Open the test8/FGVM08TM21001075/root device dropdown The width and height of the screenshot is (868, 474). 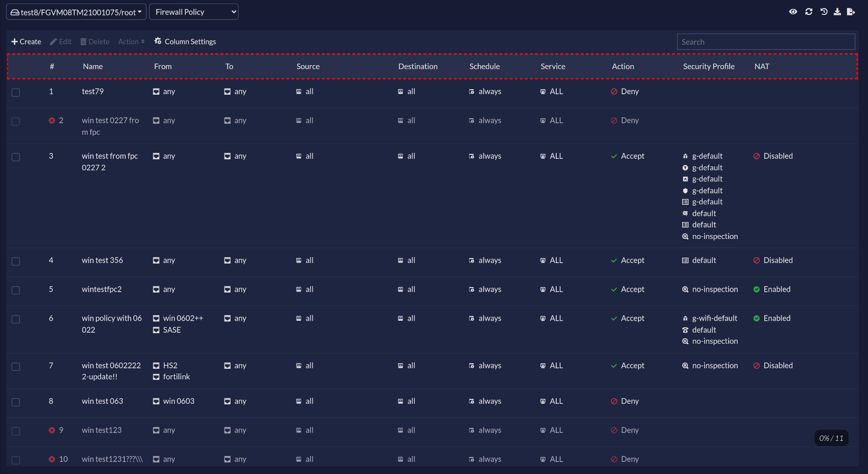[x=76, y=12]
